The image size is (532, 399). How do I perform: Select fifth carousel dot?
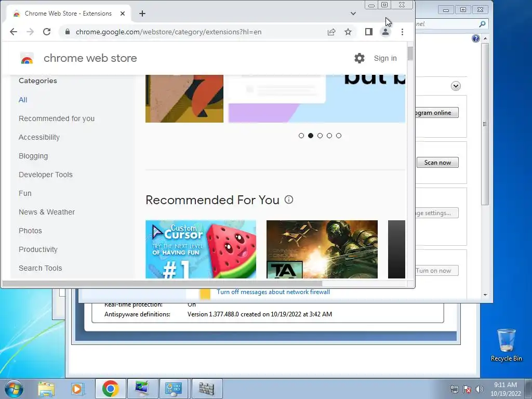click(339, 136)
